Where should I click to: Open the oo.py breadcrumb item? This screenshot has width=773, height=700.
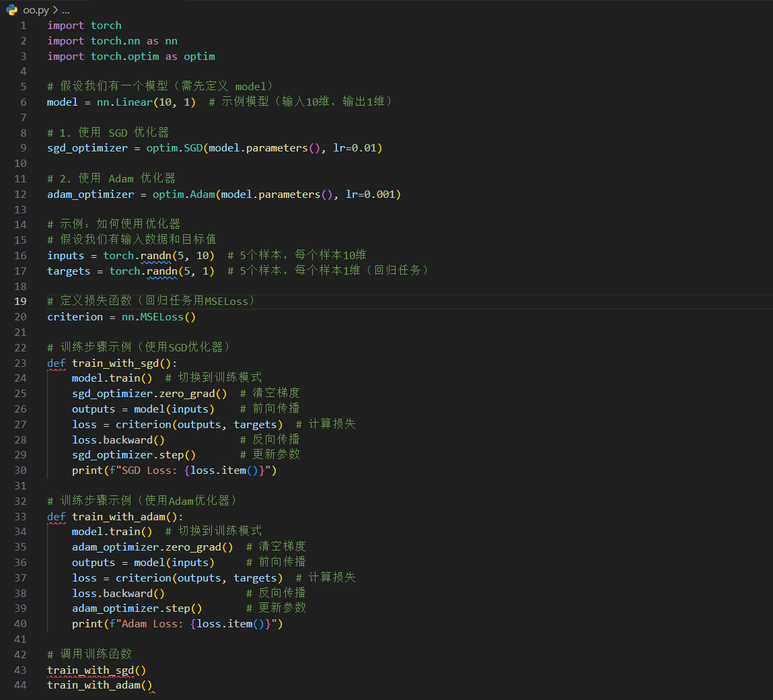pos(36,10)
